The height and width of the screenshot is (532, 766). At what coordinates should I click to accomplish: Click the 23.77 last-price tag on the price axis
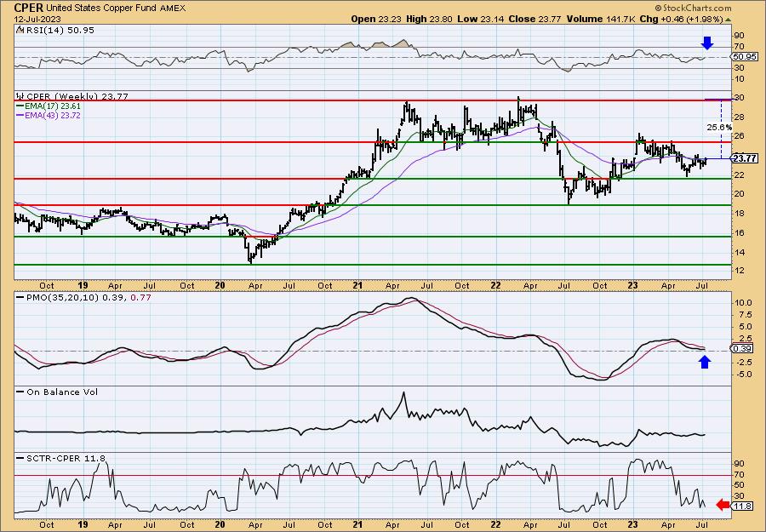746,158
